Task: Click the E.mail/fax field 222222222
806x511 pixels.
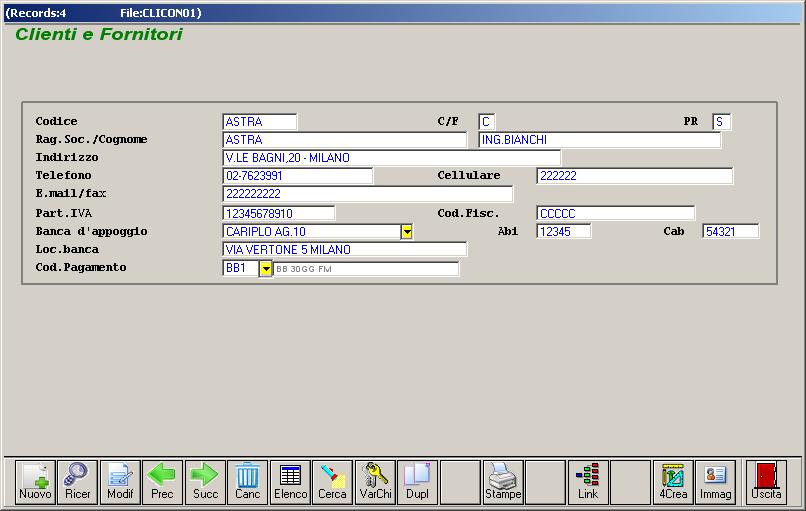Action: [x=368, y=194]
